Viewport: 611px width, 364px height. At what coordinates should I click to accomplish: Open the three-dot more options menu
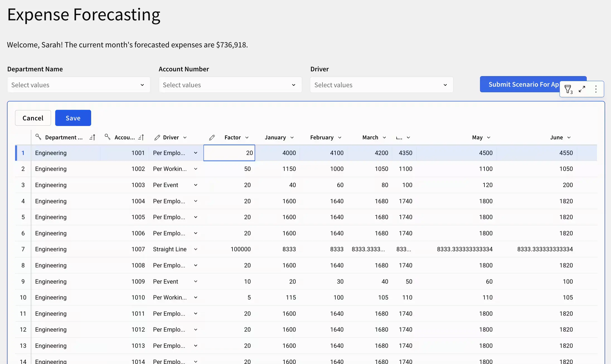(596, 89)
